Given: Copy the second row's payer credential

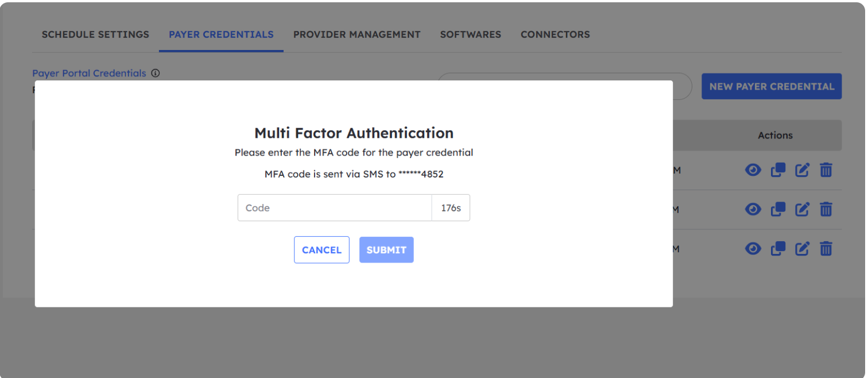Looking at the screenshot, I should (778, 209).
